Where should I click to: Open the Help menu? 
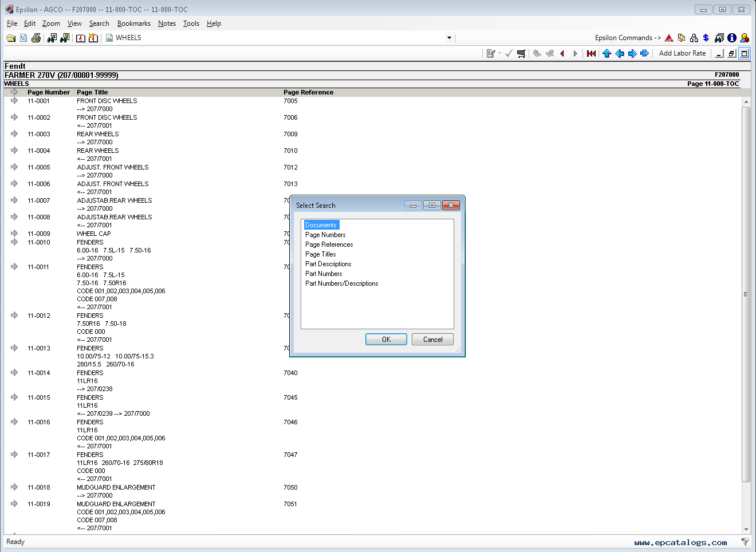pyautogui.click(x=214, y=23)
